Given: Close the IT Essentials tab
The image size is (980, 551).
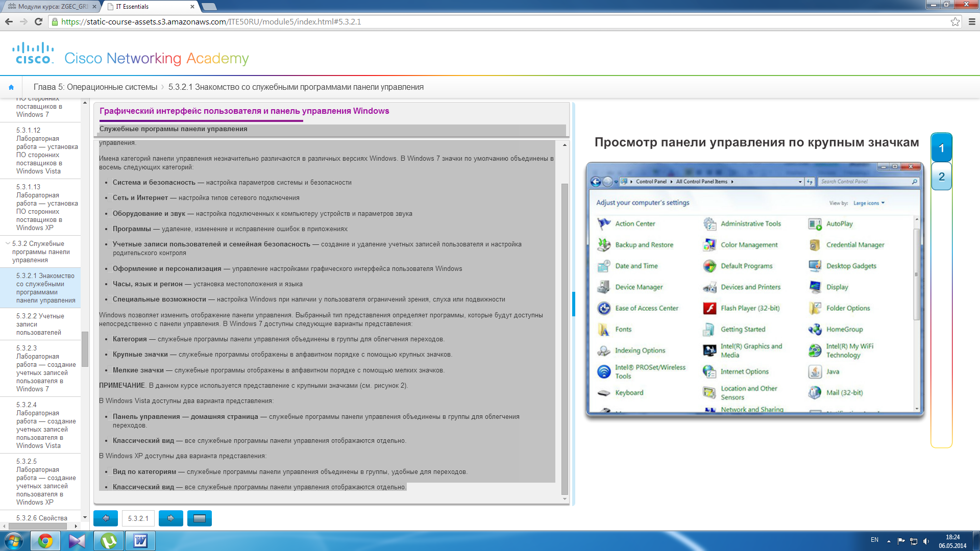Looking at the screenshot, I should click(x=192, y=7).
